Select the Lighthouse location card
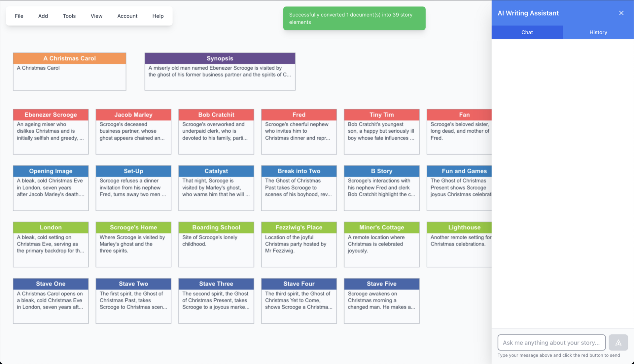Screen dimensions: 634x364 tap(459, 245)
